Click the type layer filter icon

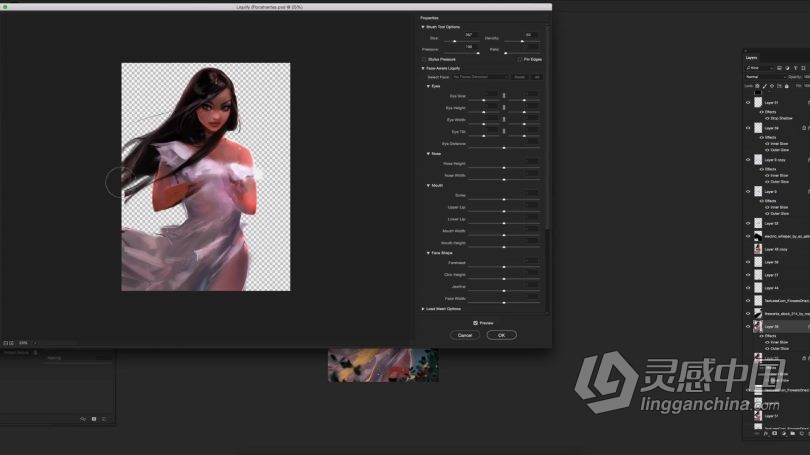pos(796,68)
